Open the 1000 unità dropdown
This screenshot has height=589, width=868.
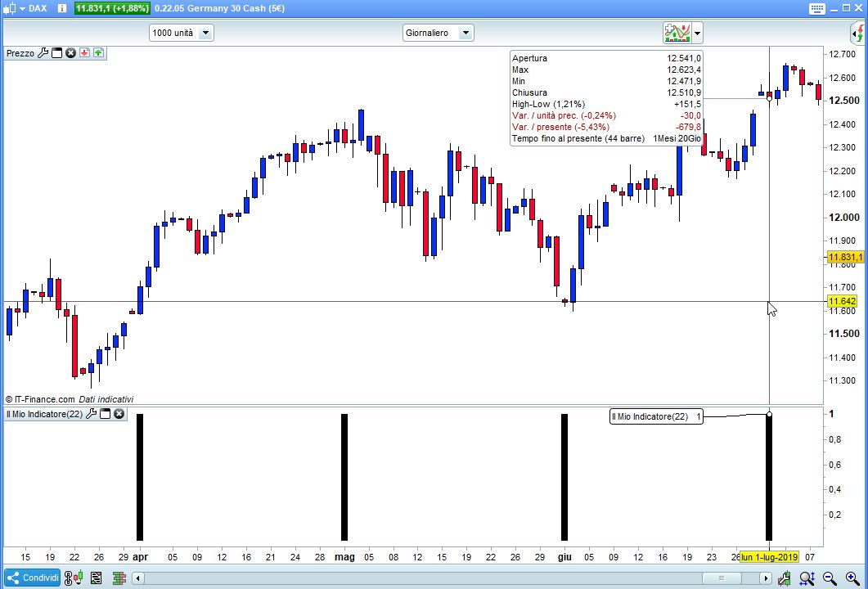[181, 34]
